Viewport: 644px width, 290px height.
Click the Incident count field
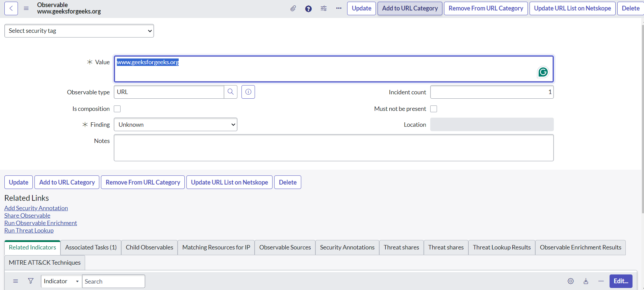pos(492,92)
